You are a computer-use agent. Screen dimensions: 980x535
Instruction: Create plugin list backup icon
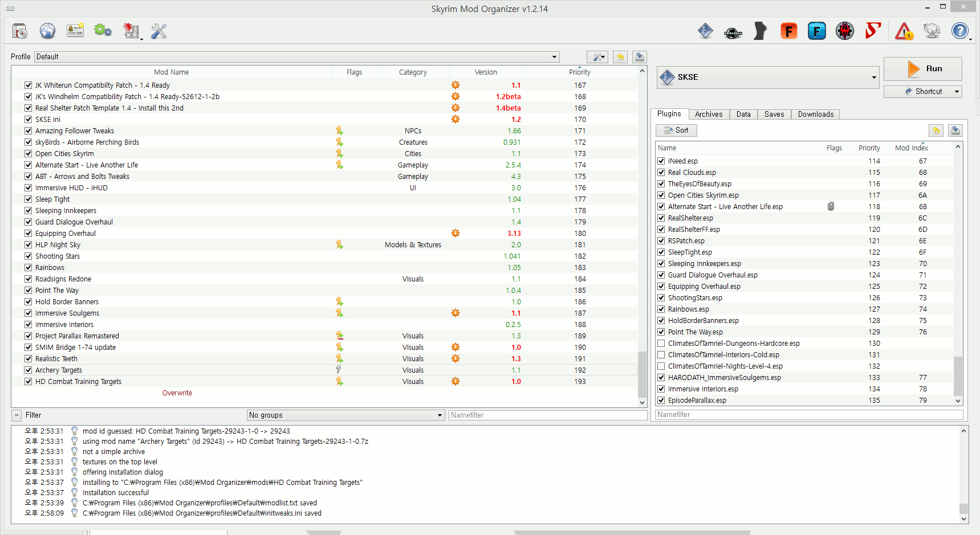click(x=955, y=130)
